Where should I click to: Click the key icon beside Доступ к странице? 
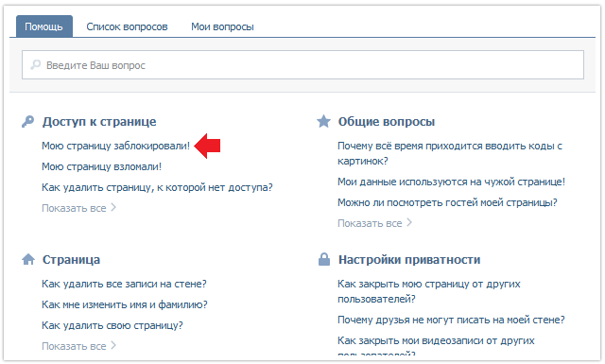(27, 122)
